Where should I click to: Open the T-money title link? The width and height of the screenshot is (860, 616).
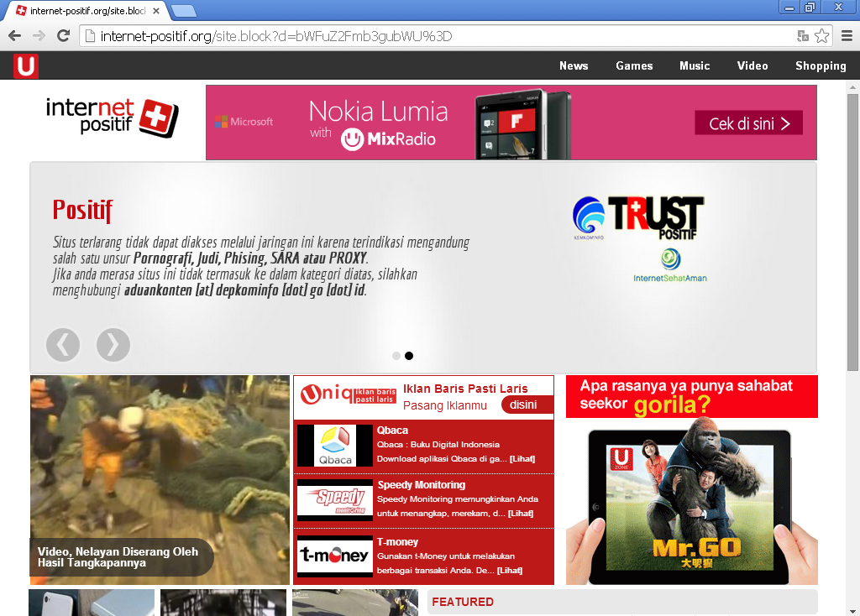[x=397, y=542]
